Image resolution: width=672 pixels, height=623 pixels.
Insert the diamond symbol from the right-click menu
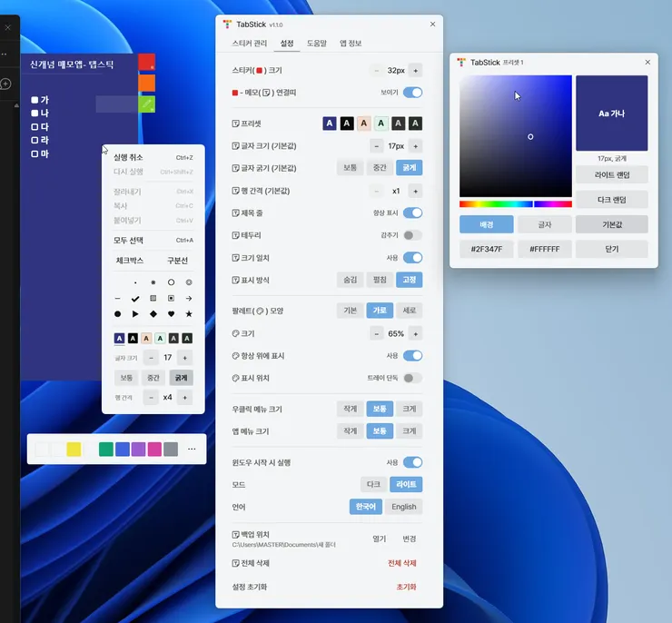(x=153, y=314)
